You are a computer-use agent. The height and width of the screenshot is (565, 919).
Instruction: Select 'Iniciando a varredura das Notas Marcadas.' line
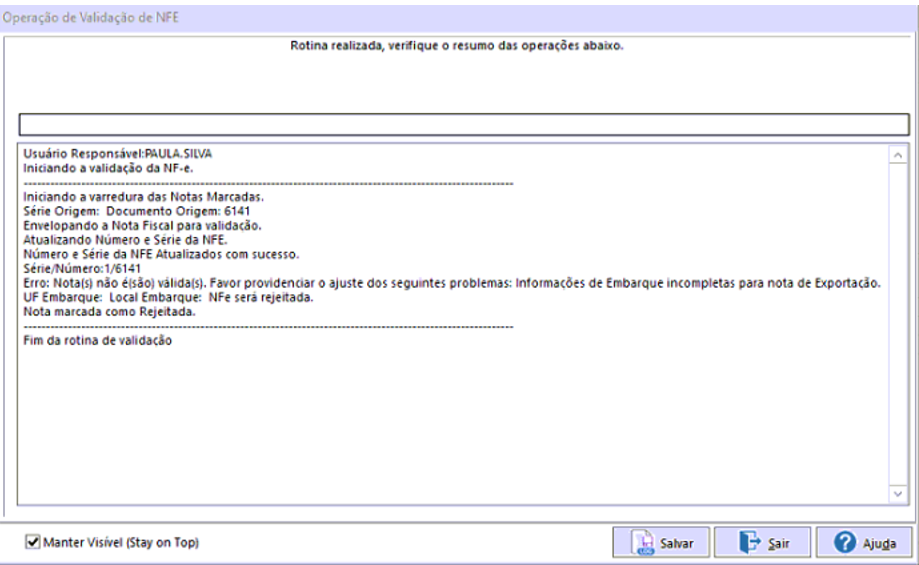(x=144, y=197)
